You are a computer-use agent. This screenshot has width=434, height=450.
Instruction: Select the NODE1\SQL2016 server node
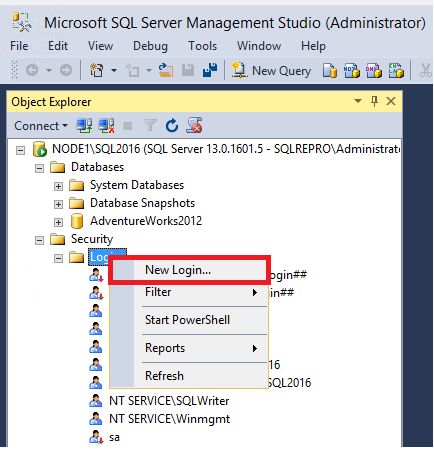(x=226, y=149)
